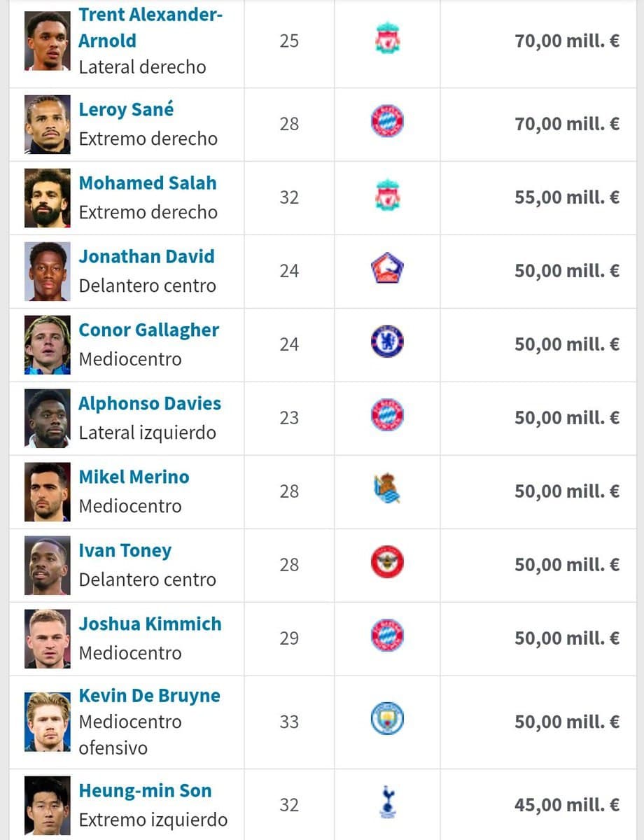This screenshot has height=840, width=644.
Task: Open Alphonso Davies player name link
Action: tap(150, 404)
